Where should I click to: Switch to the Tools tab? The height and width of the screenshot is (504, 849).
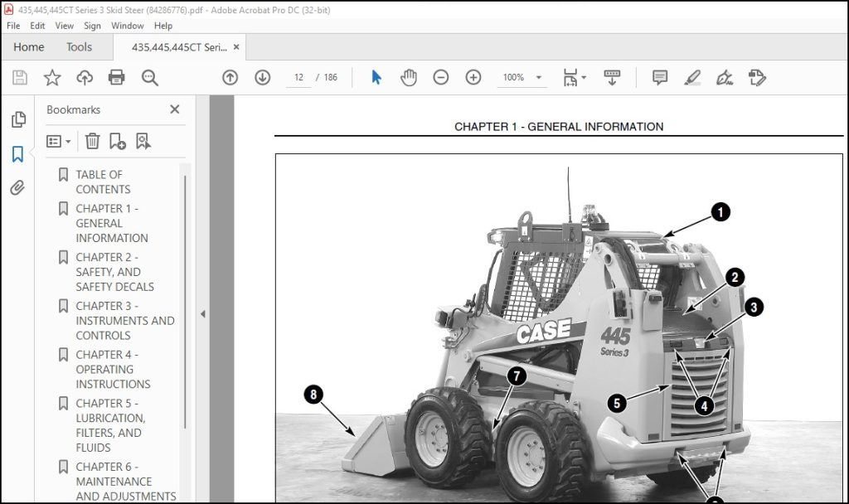click(79, 47)
